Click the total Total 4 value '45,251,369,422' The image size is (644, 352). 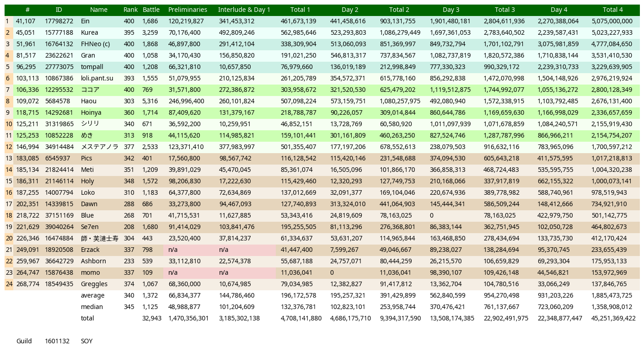coord(613,318)
